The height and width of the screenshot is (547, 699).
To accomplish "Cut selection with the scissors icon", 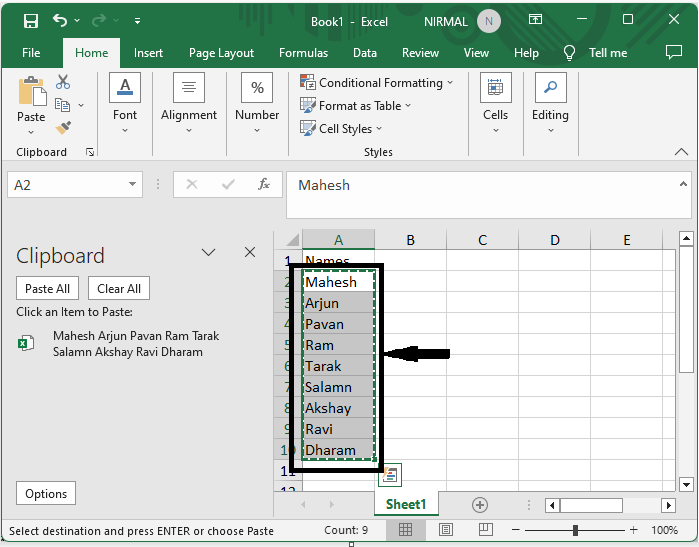I will tap(63, 82).
